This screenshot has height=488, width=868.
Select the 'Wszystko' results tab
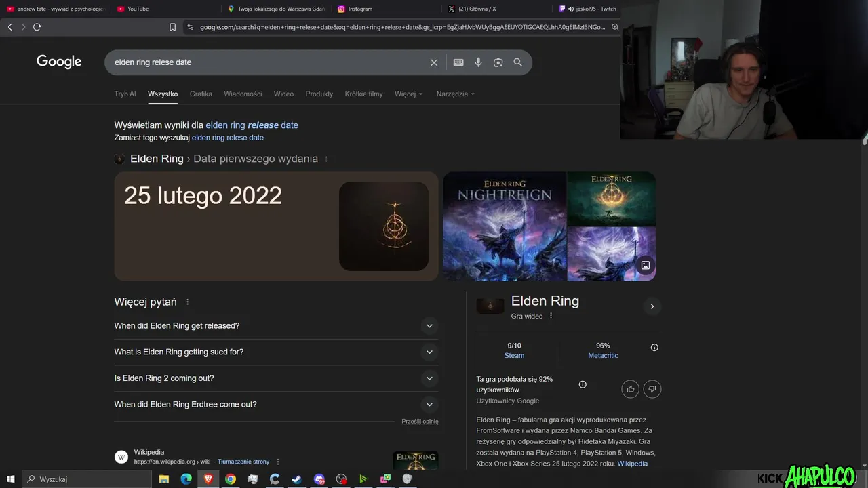(163, 94)
